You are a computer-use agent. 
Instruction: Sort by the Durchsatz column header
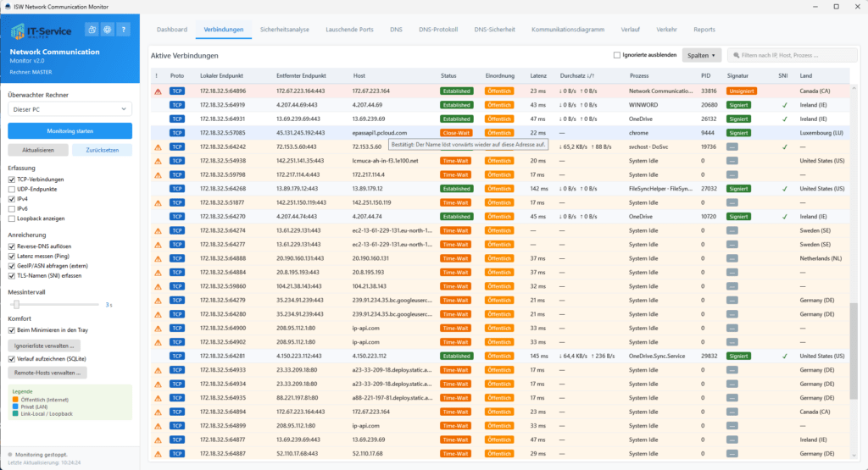(576, 75)
